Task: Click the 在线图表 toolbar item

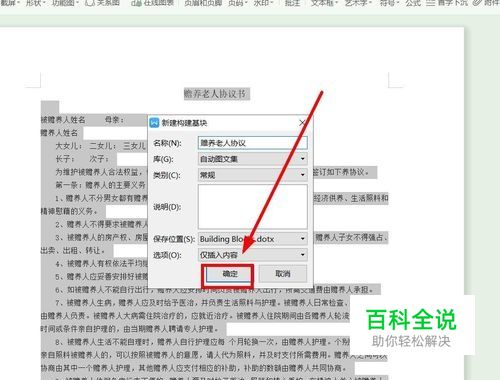Action: (x=152, y=3)
